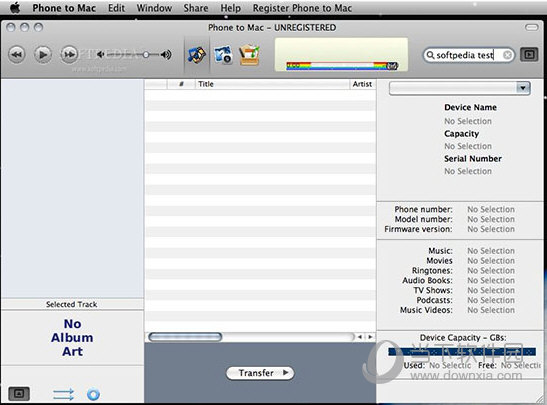
Task: Click the play button
Action: (x=43, y=55)
